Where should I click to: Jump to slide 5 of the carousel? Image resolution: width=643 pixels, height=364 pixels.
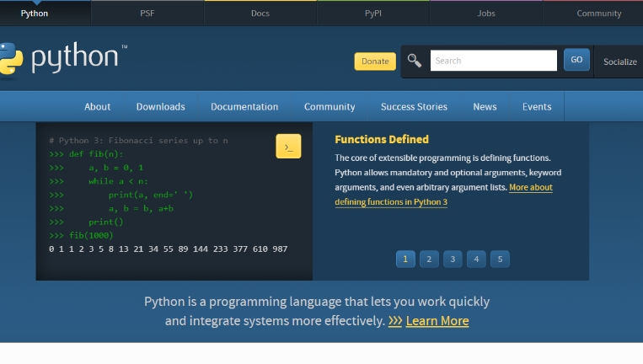click(x=500, y=259)
